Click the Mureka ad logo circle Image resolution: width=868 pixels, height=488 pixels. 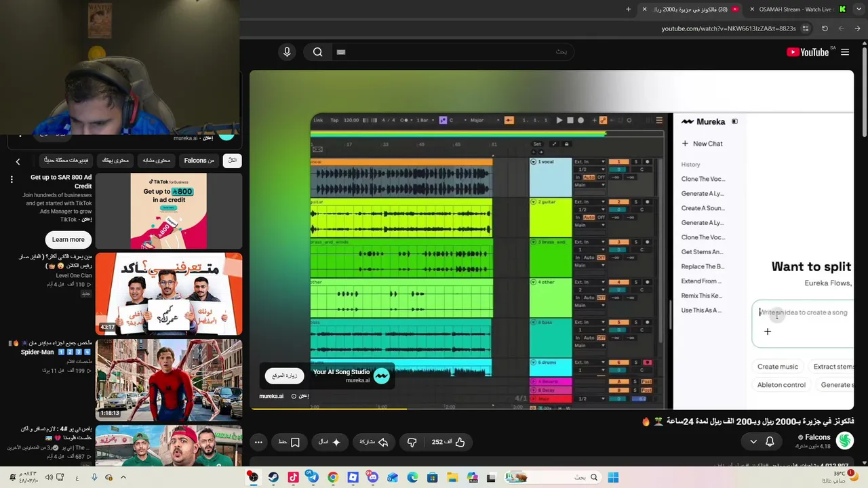382,376
